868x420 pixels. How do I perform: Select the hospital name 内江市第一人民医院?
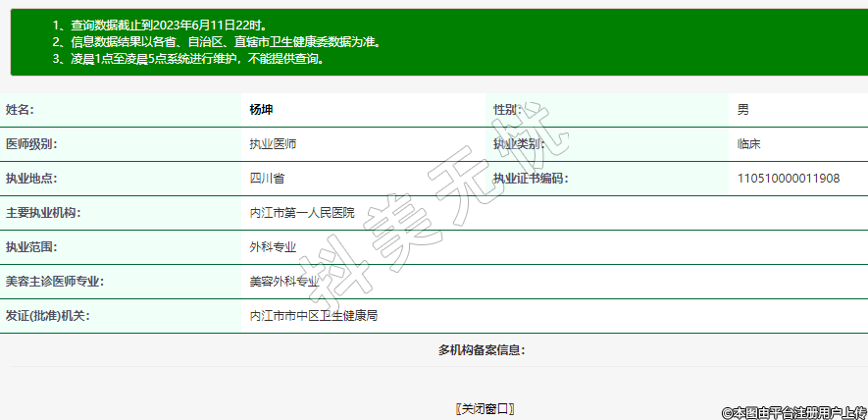[x=302, y=213]
